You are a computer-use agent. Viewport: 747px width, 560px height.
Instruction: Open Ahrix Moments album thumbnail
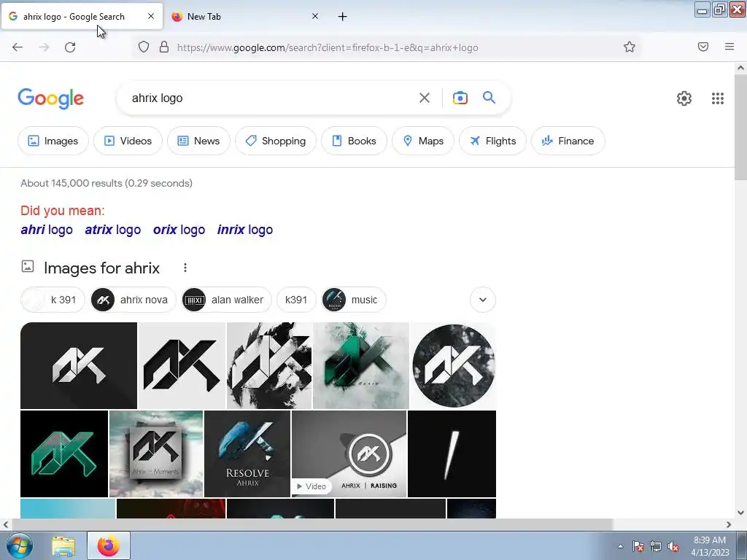click(156, 454)
